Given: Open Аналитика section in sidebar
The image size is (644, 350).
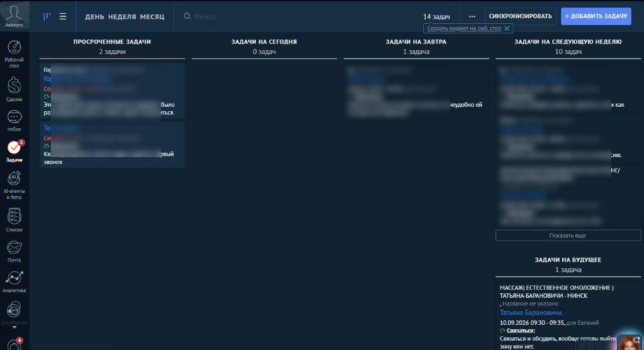Looking at the screenshot, I should point(14,282).
